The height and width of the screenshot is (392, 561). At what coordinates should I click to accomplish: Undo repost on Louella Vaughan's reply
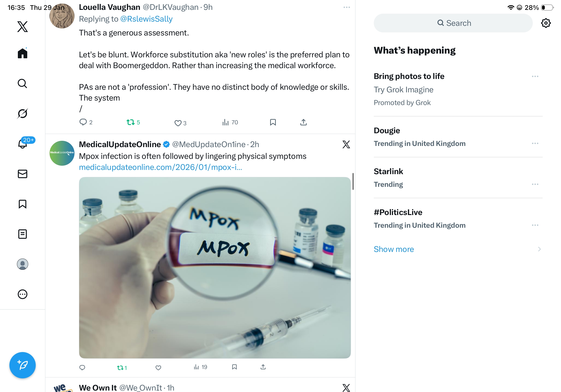(130, 122)
